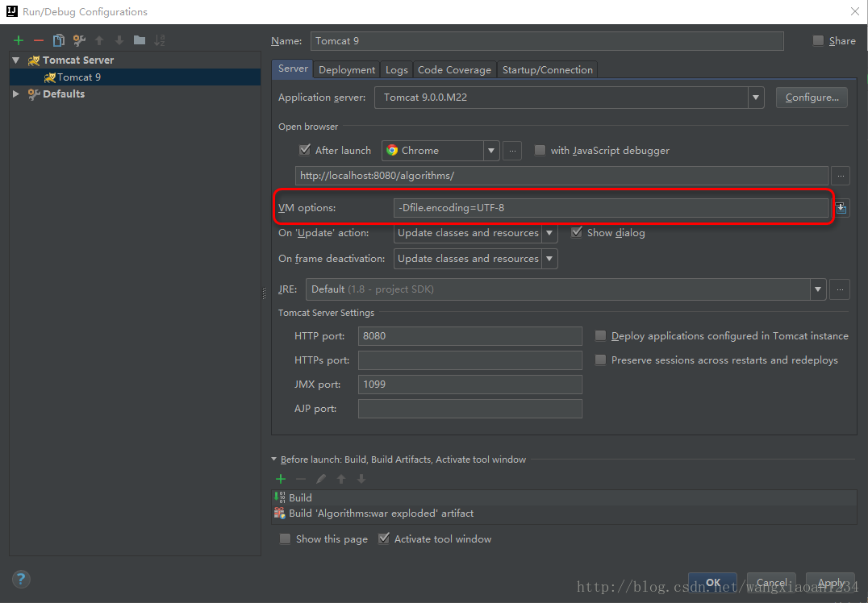The width and height of the screenshot is (868, 603).
Task: Open the help question mark
Action: tap(21, 579)
